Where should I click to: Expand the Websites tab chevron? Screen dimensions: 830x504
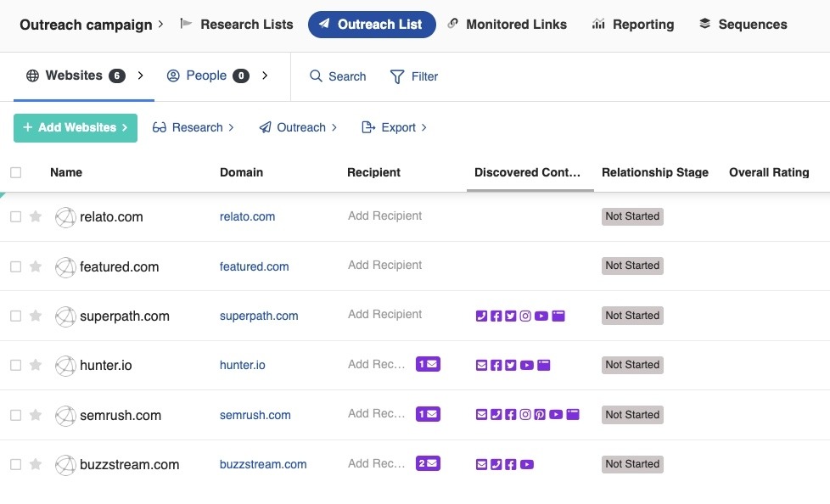141,75
